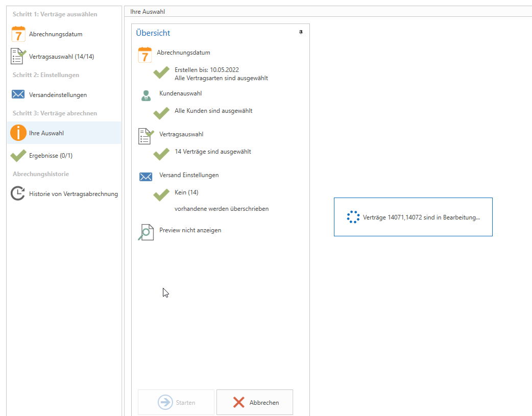Image resolution: width=532 pixels, height=416 pixels.
Task: Click the magnifier preview document icon
Action: click(x=146, y=232)
